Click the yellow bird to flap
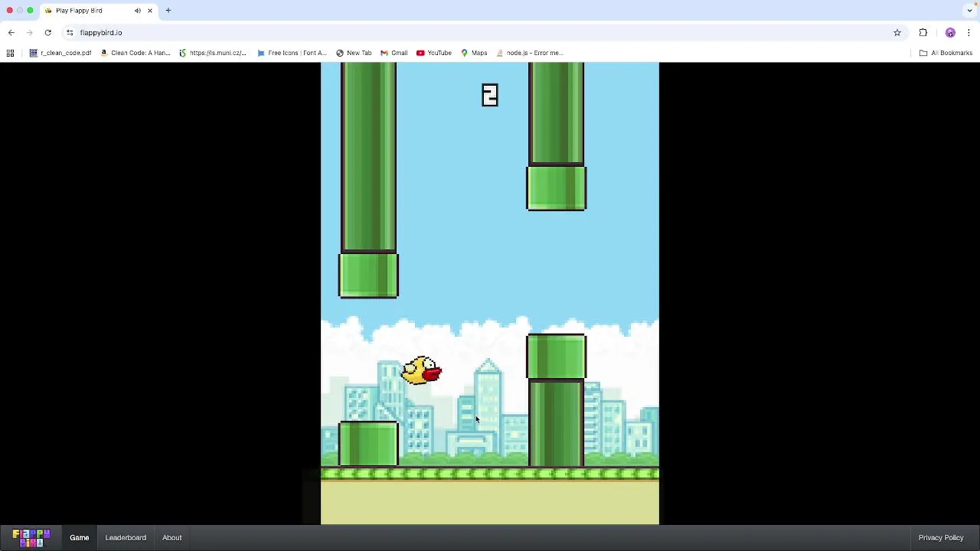Screen dimensions: 980x551 [x=421, y=370]
